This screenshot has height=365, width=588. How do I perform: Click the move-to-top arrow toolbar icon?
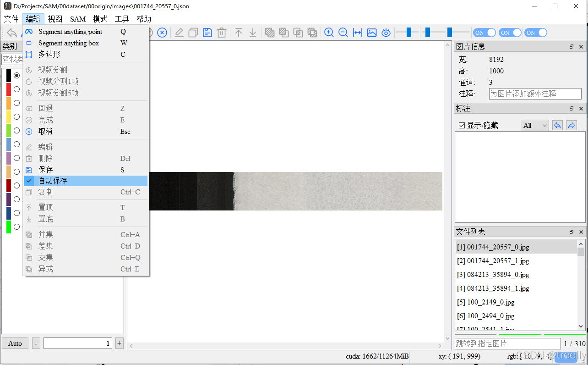click(x=239, y=33)
